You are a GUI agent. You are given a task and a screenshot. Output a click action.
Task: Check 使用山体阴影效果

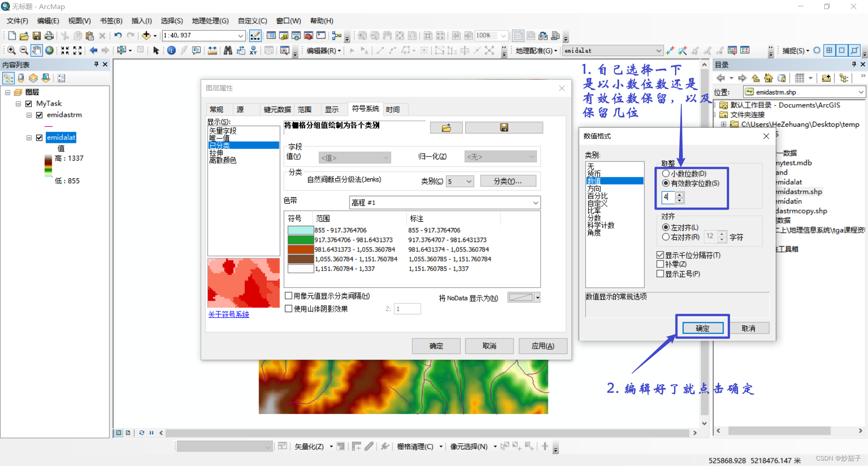288,309
